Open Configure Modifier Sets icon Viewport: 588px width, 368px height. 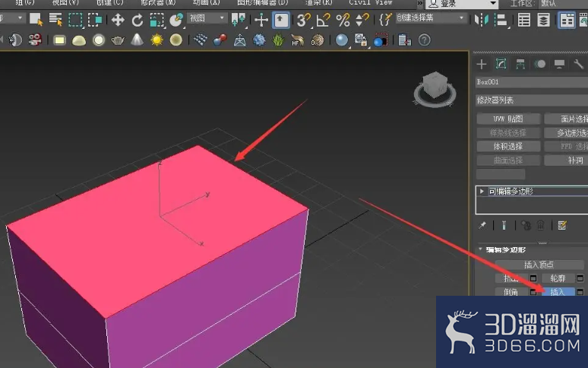click(x=561, y=225)
